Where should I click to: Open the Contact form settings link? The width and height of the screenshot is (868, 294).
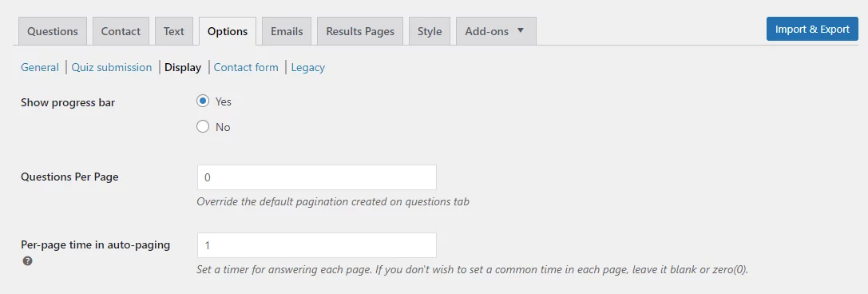(246, 68)
